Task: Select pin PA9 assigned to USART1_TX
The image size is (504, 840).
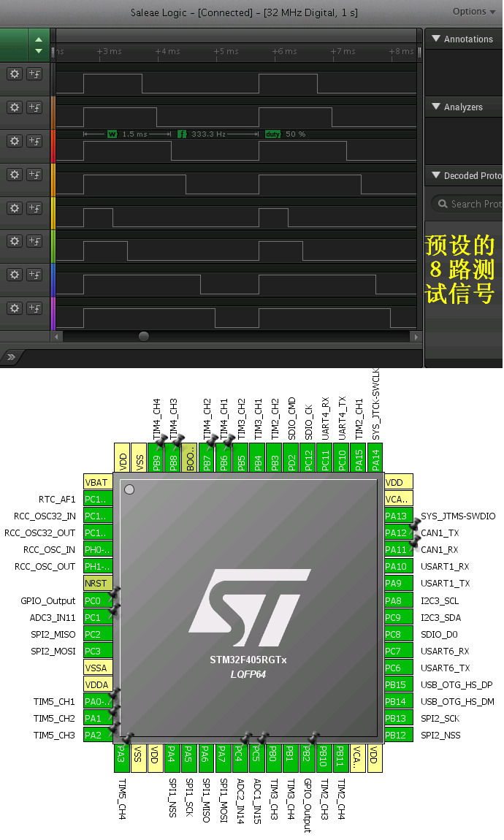Action: [399, 583]
